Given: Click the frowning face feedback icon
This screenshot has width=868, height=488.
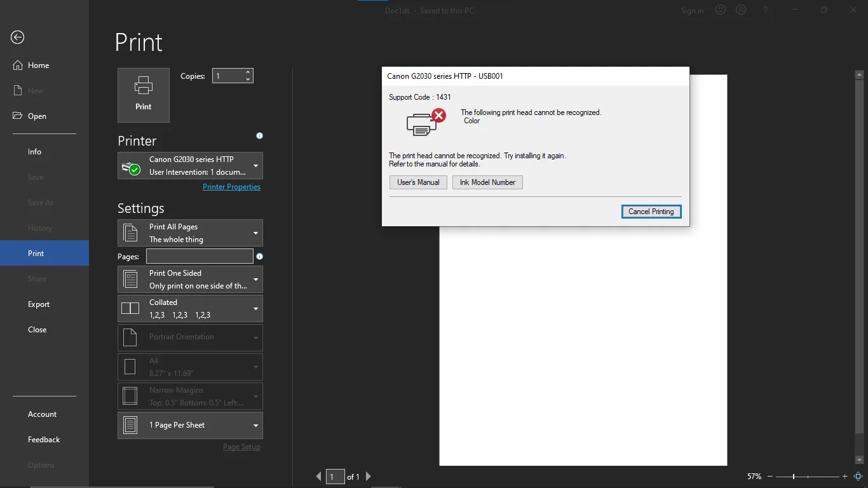Looking at the screenshot, I should click(741, 10).
